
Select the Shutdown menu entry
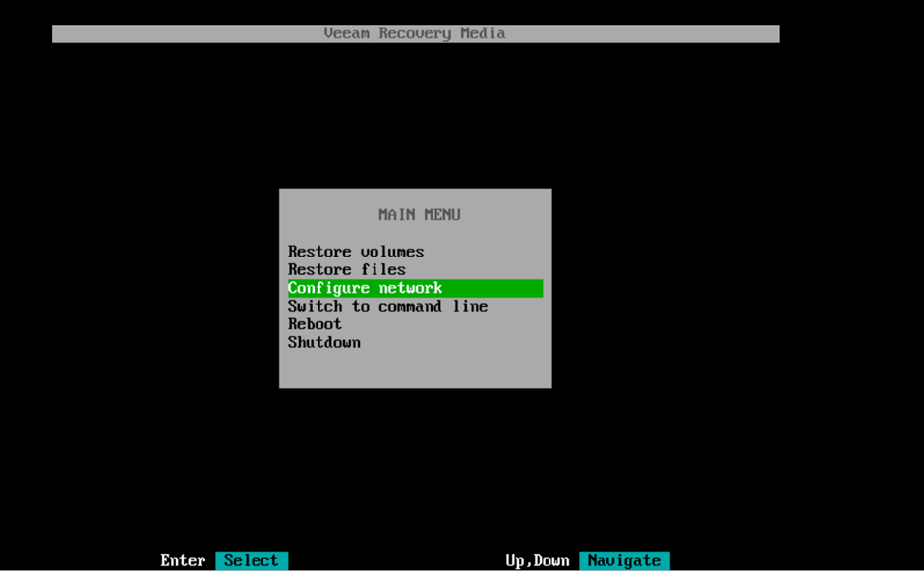coord(323,342)
